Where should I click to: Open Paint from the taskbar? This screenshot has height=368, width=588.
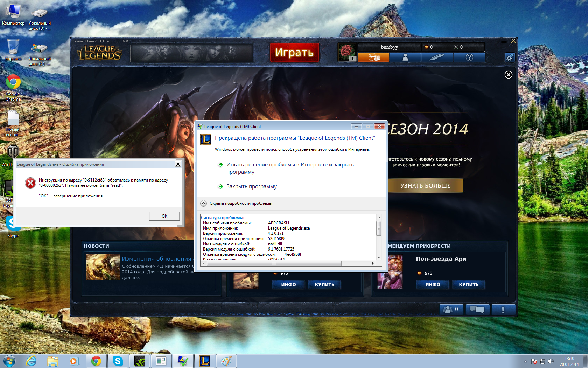[226, 361]
